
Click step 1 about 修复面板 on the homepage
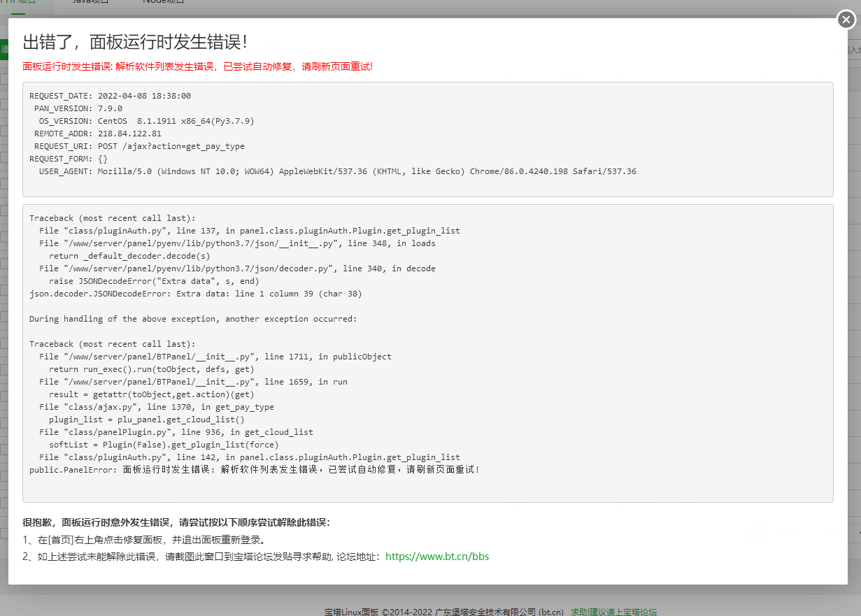click(144, 540)
